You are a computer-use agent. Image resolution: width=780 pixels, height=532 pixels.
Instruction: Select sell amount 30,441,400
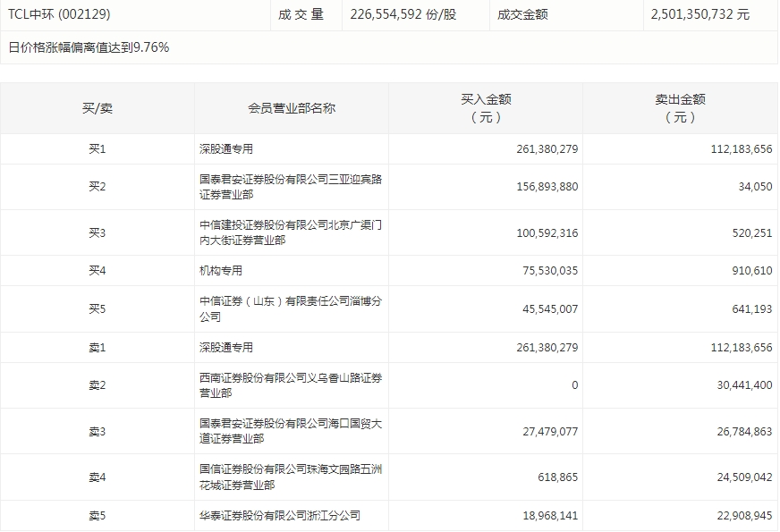[x=744, y=384]
